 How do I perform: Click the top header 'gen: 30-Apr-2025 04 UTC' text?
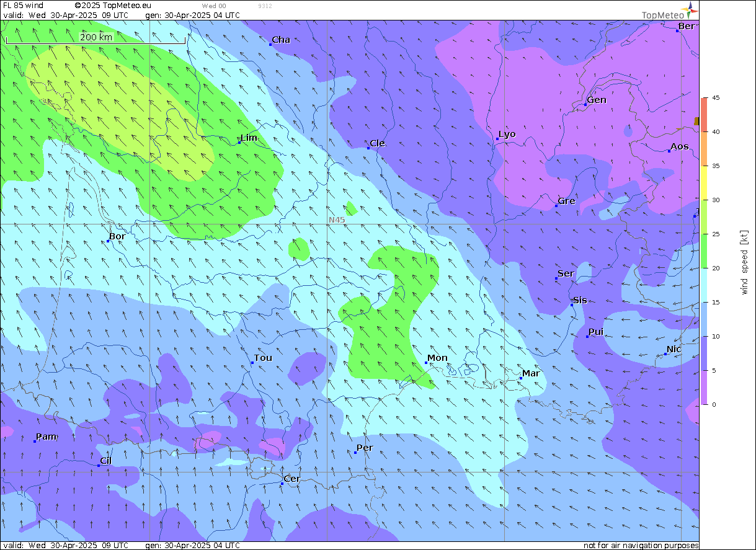click(x=192, y=15)
